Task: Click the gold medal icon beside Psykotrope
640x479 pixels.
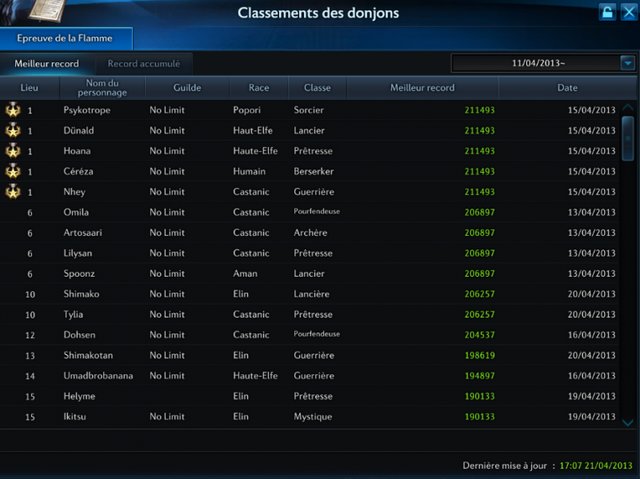Action: (13, 110)
